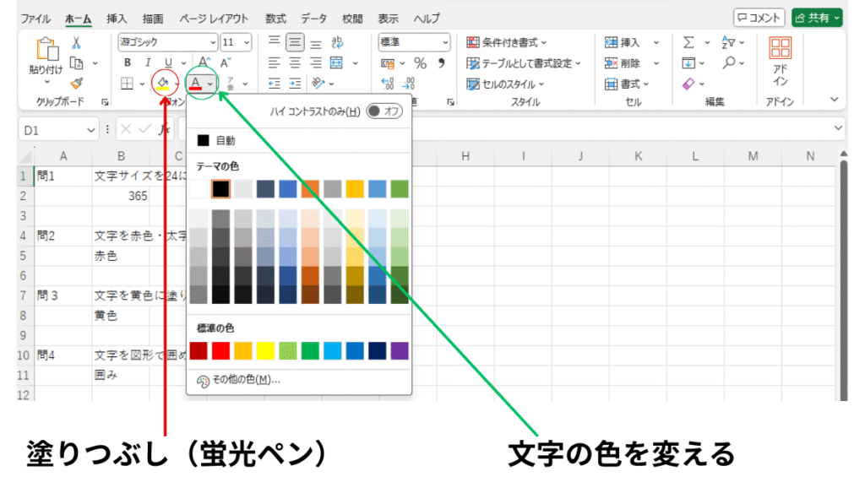
Task: Open the font size dropdown
Action: click(x=246, y=42)
